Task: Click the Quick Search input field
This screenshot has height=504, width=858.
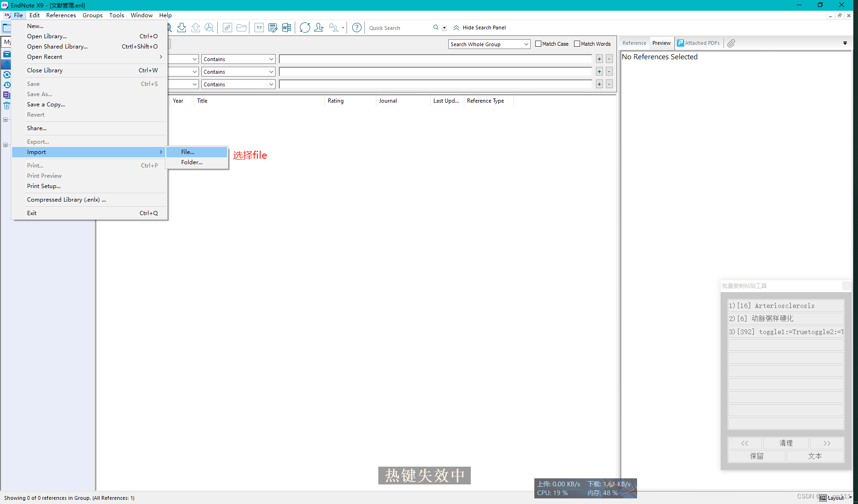Action: [x=399, y=28]
